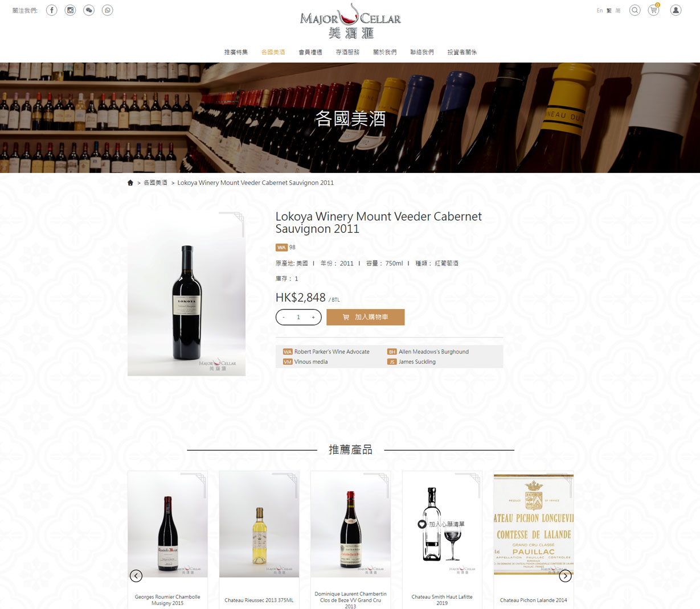This screenshot has width=700, height=609.
Task: Open the Instagram social icon
Action: click(x=70, y=10)
